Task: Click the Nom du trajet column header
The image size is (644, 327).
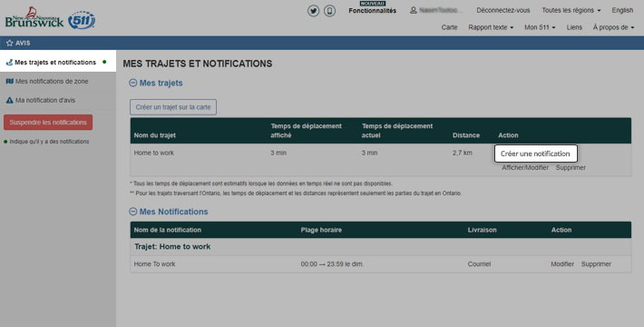Action: 155,135
